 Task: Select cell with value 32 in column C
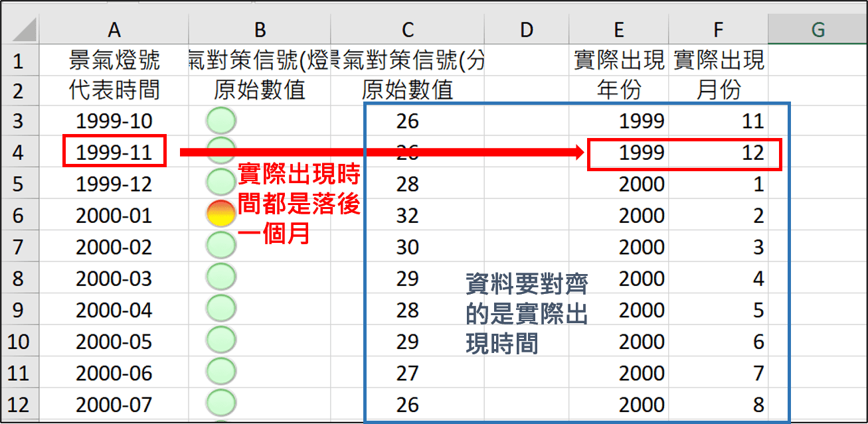pyautogui.click(x=407, y=216)
